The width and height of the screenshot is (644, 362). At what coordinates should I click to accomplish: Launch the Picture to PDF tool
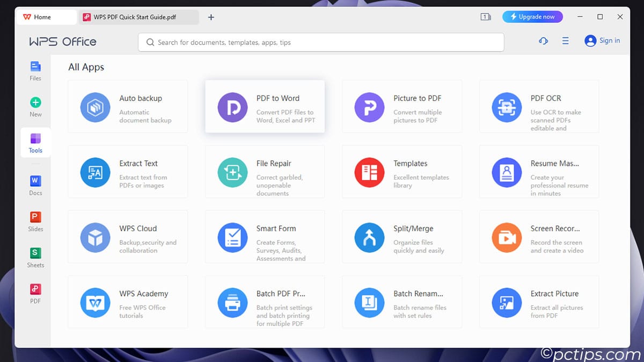tap(402, 106)
